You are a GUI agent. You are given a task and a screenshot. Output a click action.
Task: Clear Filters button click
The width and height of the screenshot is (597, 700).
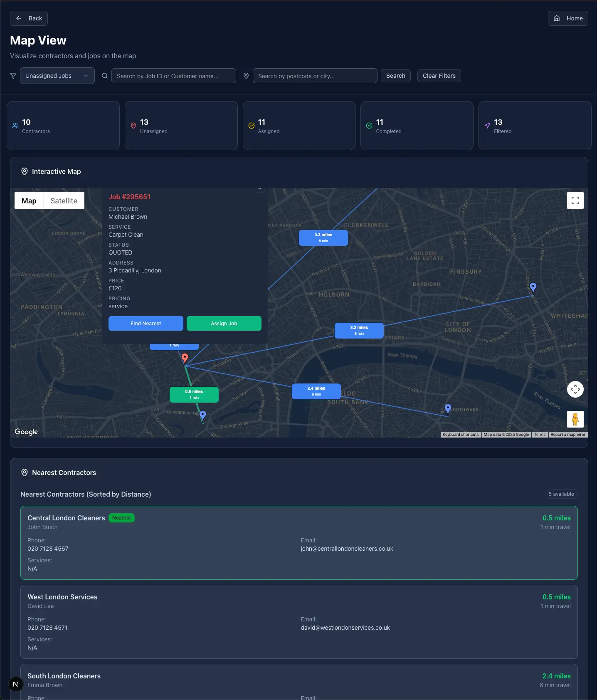click(x=439, y=76)
